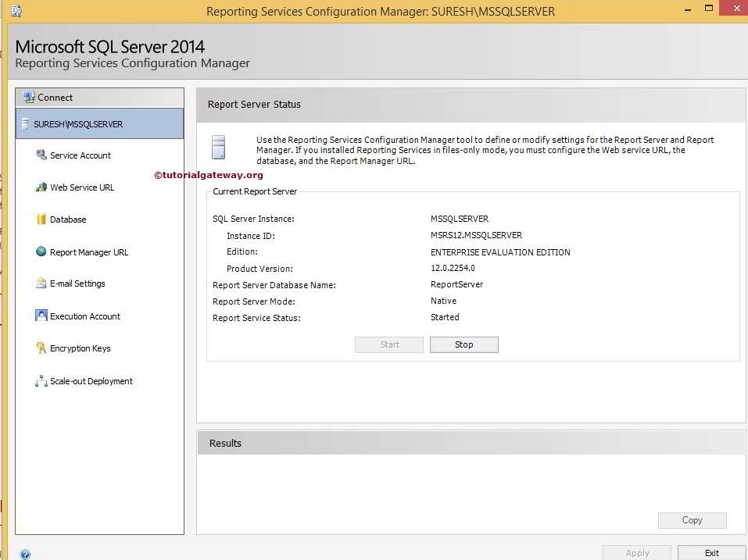The image size is (748, 560).
Task: Navigate to Encryption Keys page
Action: coord(81,348)
